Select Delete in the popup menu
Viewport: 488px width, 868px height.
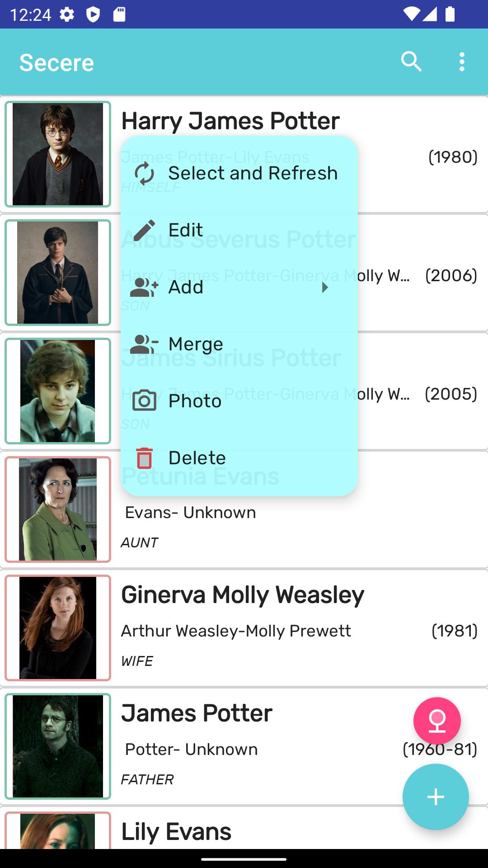click(x=197, y=458)
